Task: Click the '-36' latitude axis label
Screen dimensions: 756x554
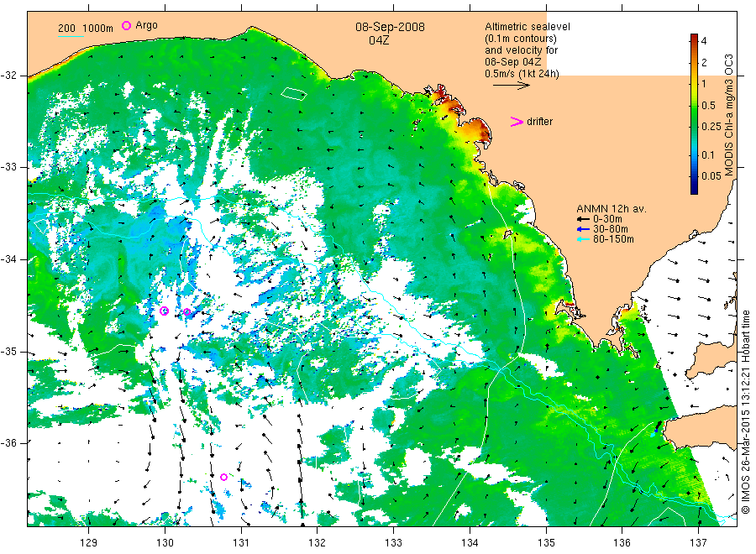Action: pos(8,443)
